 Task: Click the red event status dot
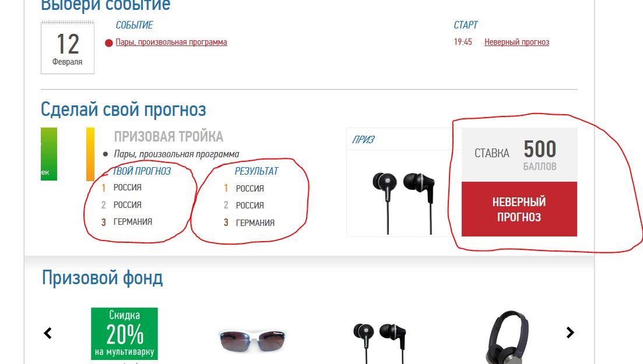(108, 43)
